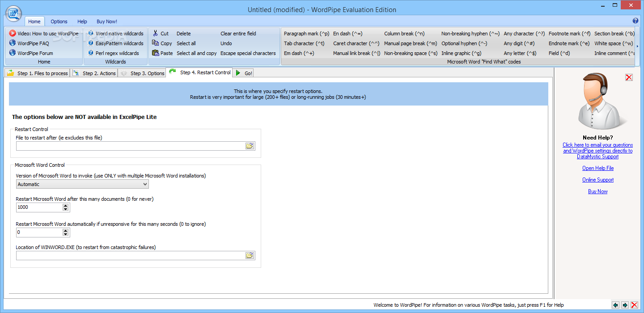This screenshot has width=644, height=313.
Task: Click unresponsive seconds field showing 0
Action: coord(39,233)
